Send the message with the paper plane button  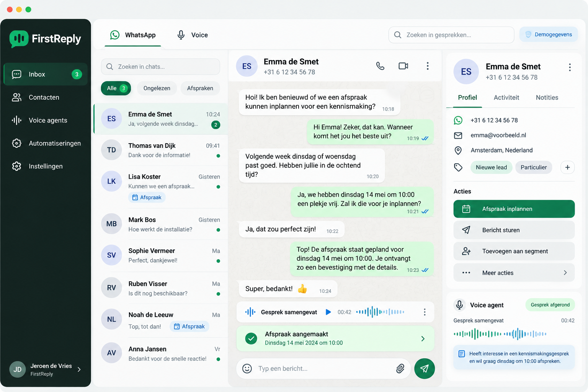coord(425,369)
